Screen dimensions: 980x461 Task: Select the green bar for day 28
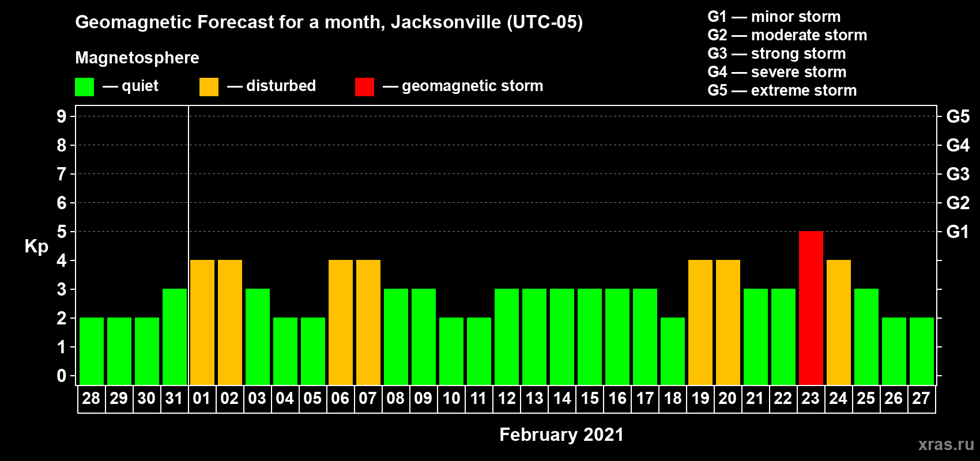pos(92,352)
